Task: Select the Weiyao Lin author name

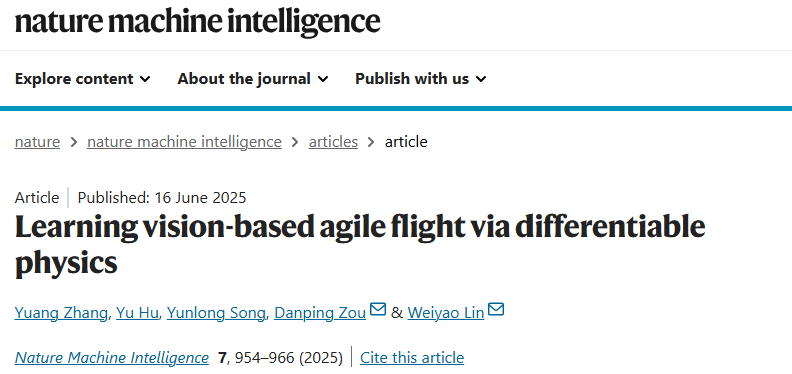Action: [x=446, y=313]
